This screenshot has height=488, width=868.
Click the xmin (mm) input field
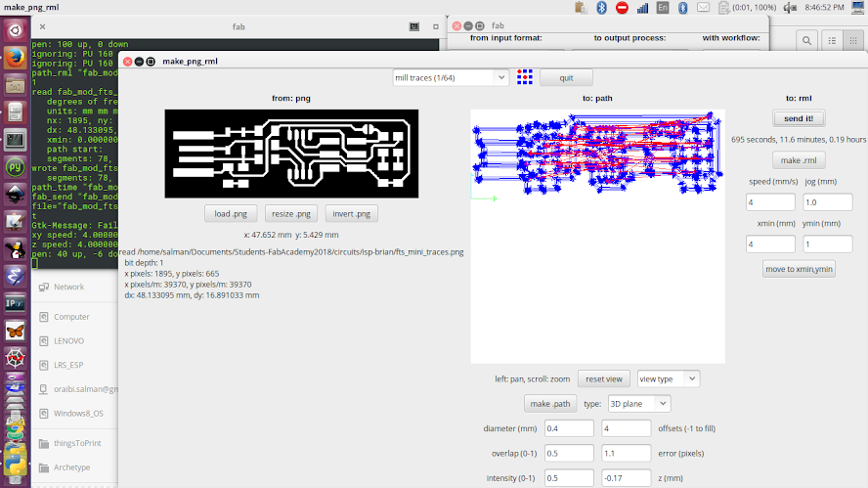[x=770, y=244]
